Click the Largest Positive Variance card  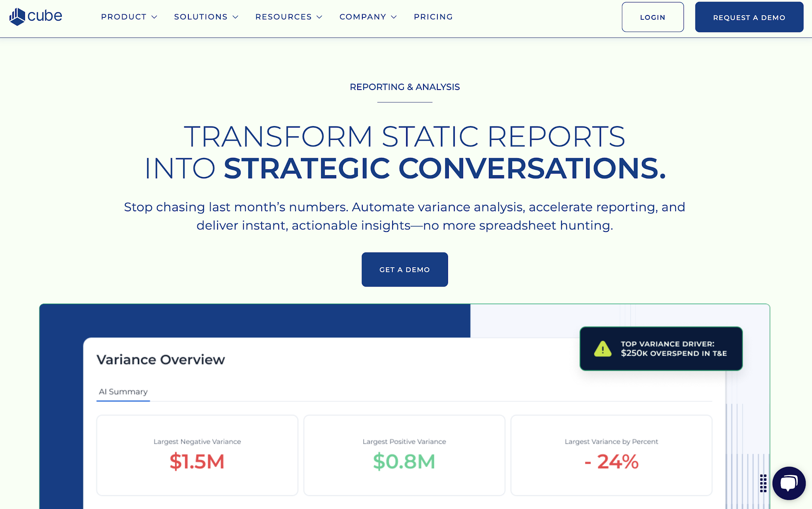[404, 455]
